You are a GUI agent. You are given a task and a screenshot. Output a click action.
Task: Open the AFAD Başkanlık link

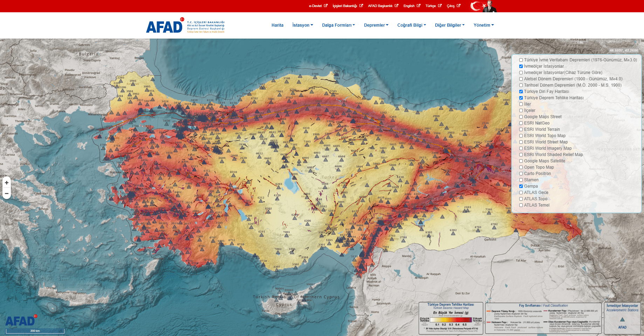click(x=380, y=6)
